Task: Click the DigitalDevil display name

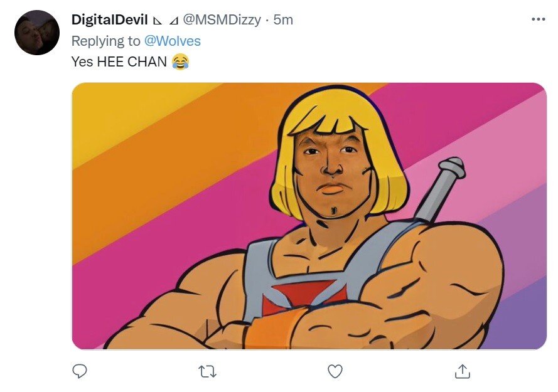Action: click(x=109, y=20)
